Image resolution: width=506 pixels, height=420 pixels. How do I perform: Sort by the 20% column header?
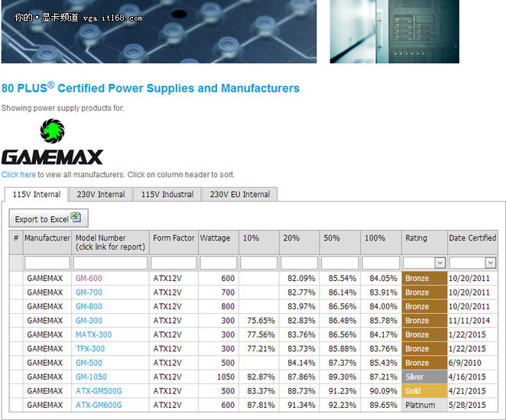(x=299, y=242)
